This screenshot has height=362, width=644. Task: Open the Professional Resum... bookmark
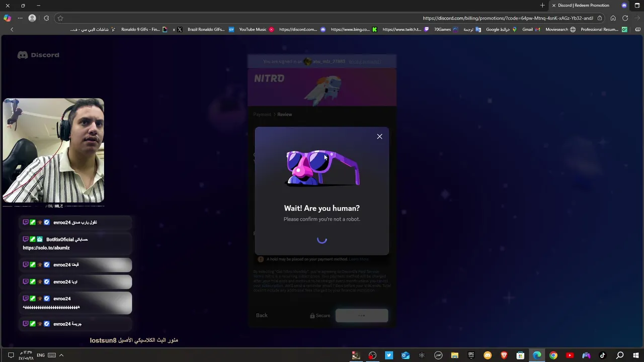[x=604, y=30]
